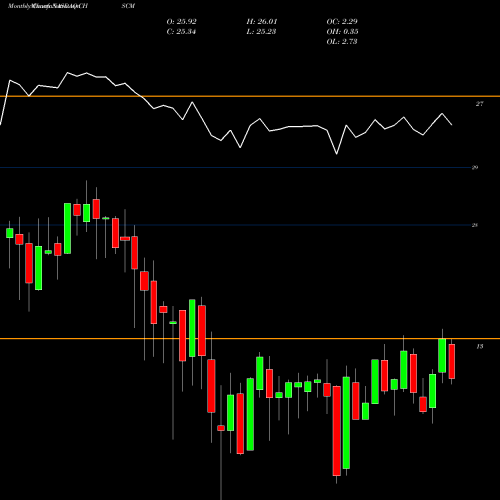
Task: Click the "OH: 0.35" reading
Action: tap(342, 32)
